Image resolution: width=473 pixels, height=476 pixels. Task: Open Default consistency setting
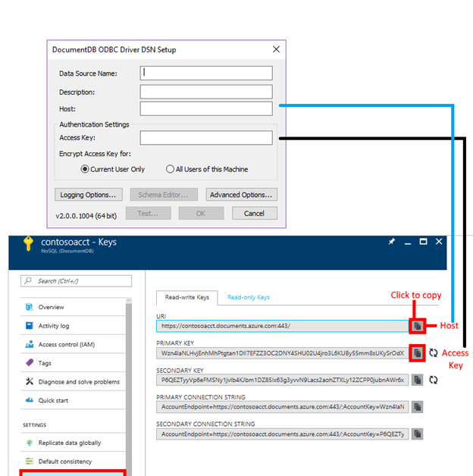click(x=73, y=462)
